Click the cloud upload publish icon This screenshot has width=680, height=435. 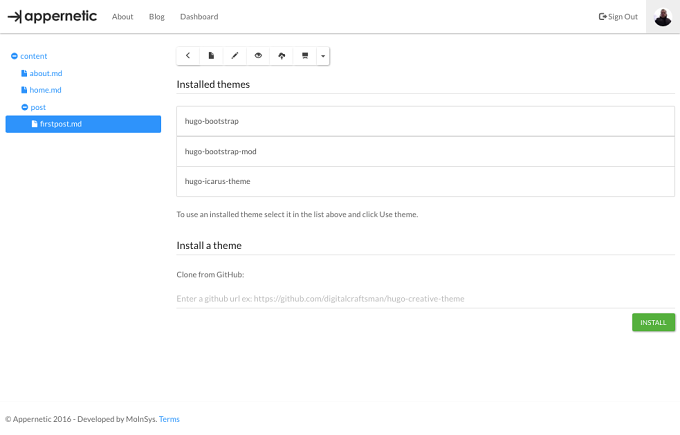281,56
